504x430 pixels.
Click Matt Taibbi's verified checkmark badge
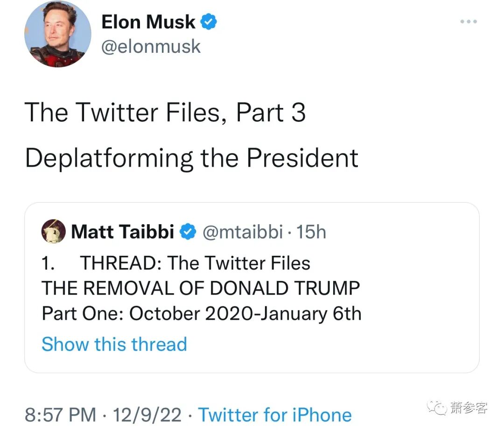(188, 232)
